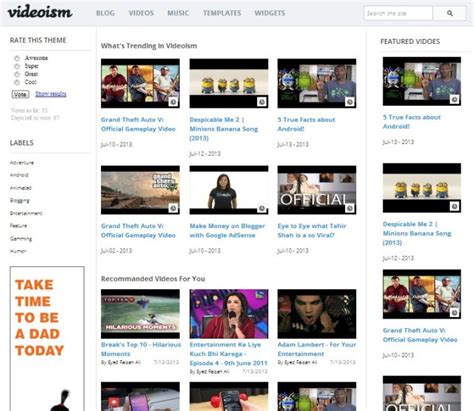The image size is (474, 411).
Task: Open featured Grand Theft Auto V link
Action: tap(420, 335)
